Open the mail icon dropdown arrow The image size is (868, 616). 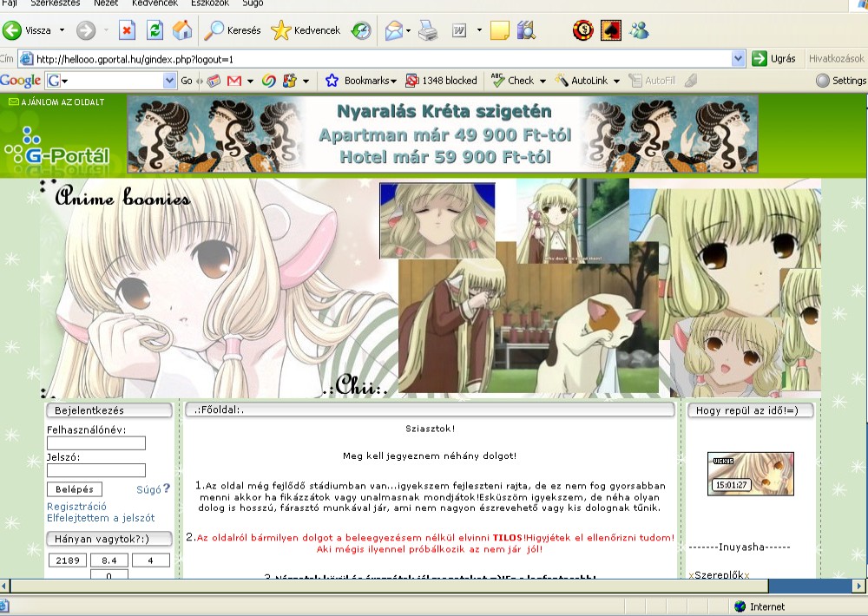click(x=408, y=31)
